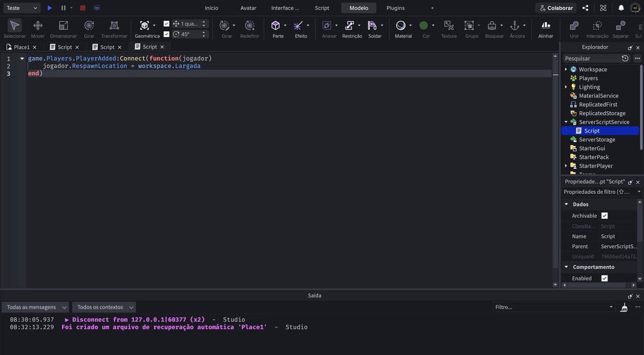
Task: Uncheck the Enabled property checkbox
Action: pyautogui.click(x=604, y=278)
